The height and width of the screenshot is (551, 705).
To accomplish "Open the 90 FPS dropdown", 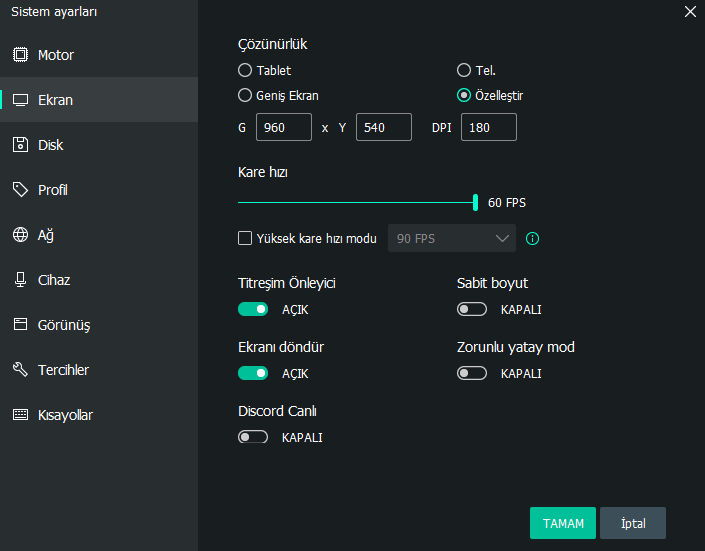I will [x=452, y=238].
